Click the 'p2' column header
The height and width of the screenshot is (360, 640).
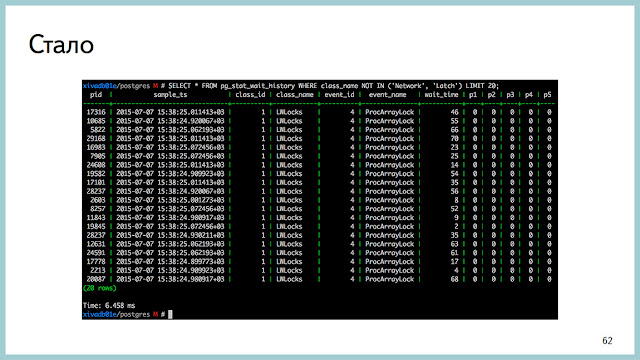(x=491, y=95)
